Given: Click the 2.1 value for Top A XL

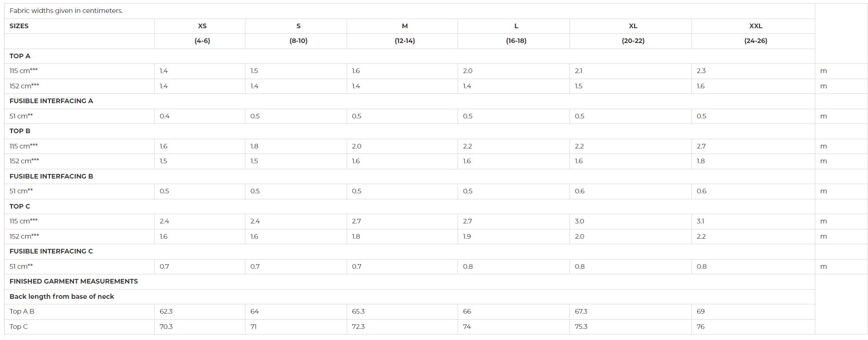Looking at the screenshot, I should 579,71.
